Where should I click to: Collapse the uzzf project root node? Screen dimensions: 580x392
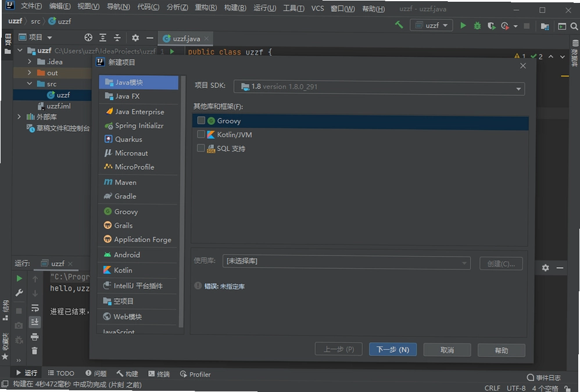point(20,51)
